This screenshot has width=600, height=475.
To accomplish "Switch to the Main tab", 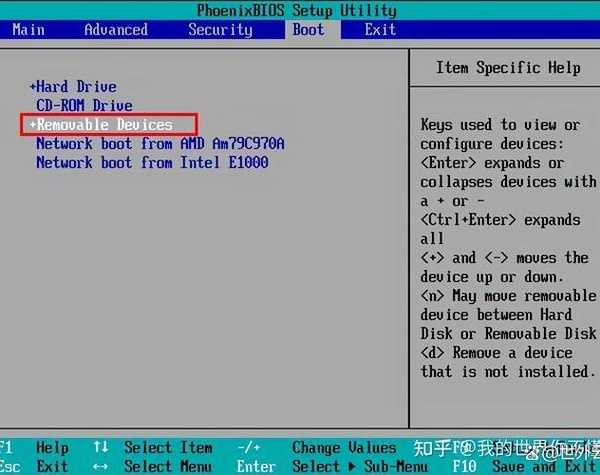I will point(28,29).
